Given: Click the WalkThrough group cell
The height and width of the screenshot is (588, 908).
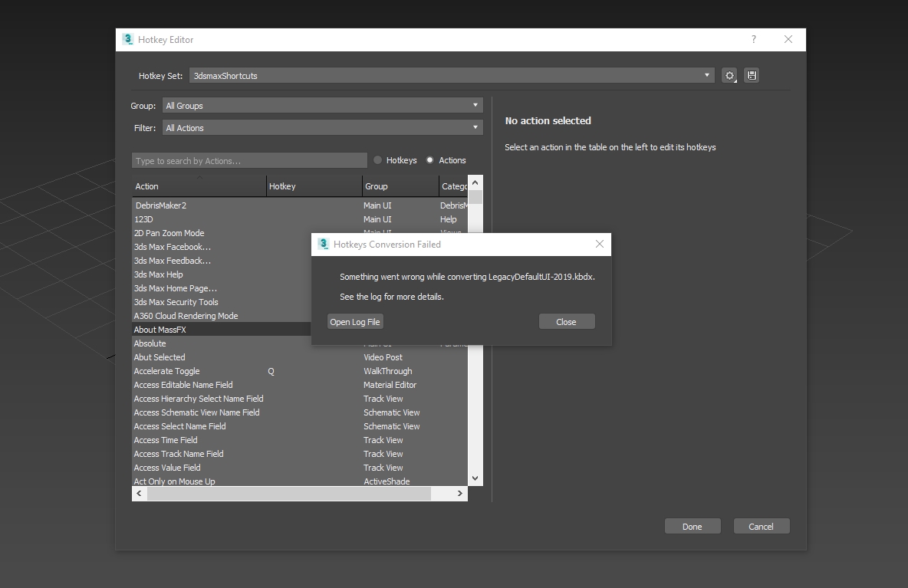Looking at the screenshot, I should [x=388, y=372].
